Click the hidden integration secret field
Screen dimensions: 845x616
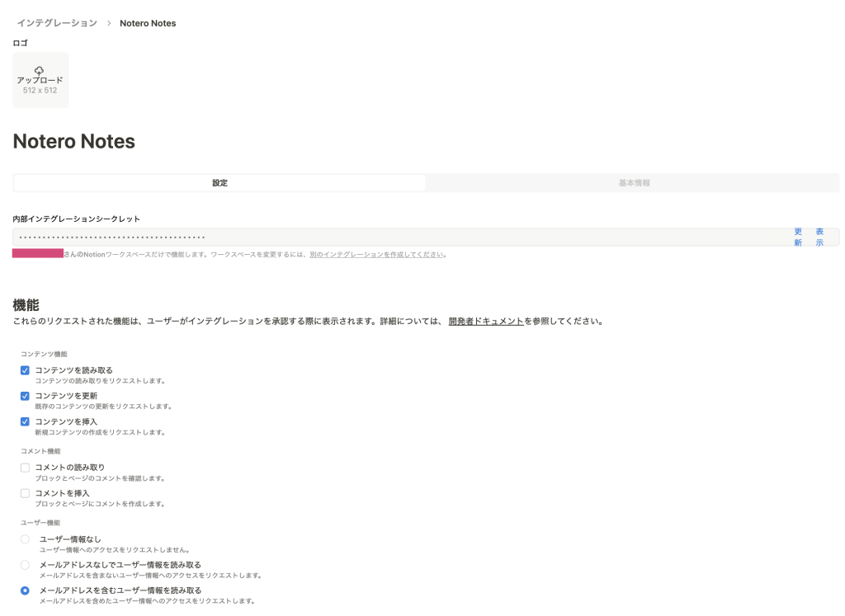tap(396, 237)
